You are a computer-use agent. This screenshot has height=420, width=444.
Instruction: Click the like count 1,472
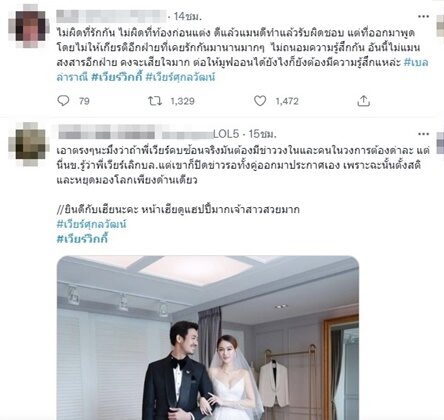point(287,101)
